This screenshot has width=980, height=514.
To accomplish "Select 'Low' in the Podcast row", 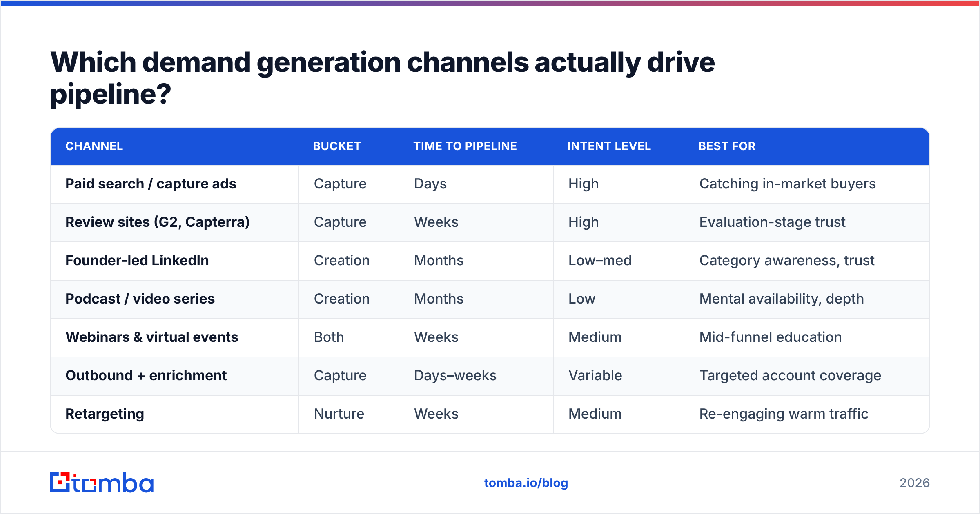I will coord(582,299).
